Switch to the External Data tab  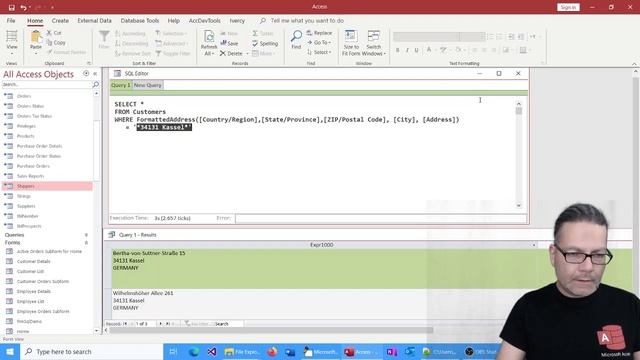tap(94, 20)
